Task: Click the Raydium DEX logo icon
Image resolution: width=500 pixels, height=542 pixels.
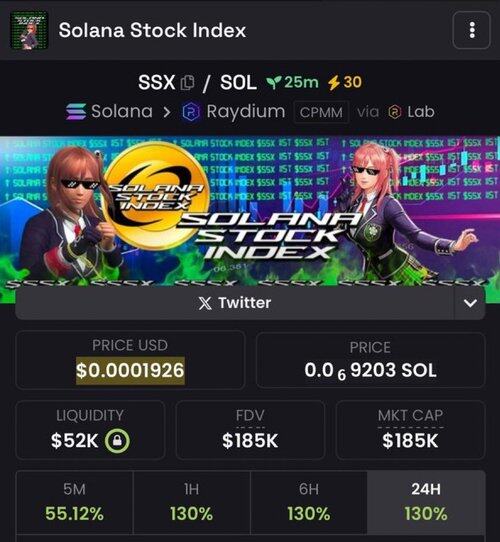Action: [x=191, y=112]
